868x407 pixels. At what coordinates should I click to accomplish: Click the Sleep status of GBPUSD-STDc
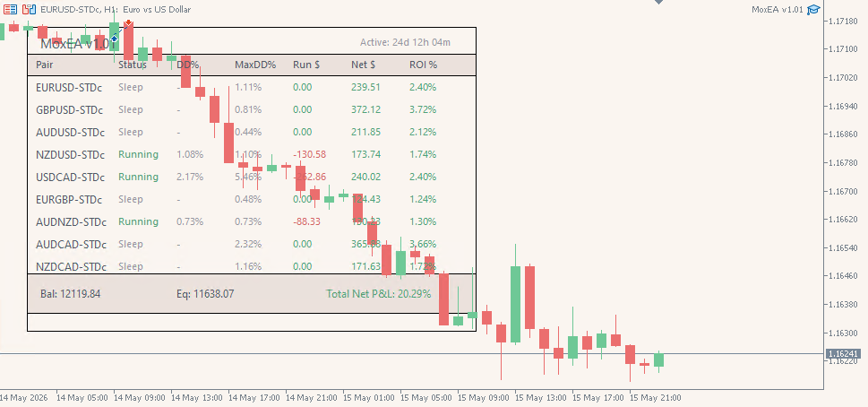tap(131, 109)
